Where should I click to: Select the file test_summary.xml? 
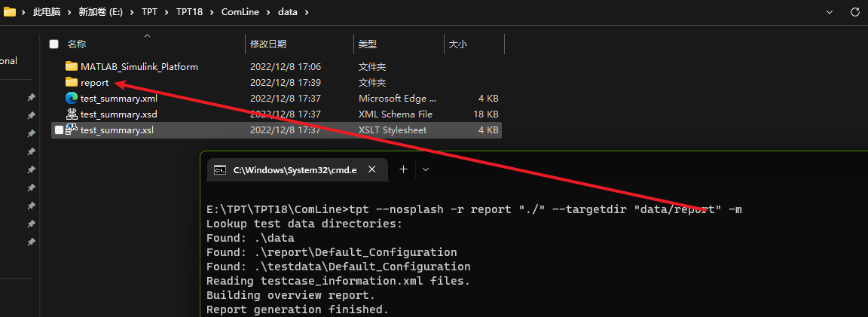point(119,99)
